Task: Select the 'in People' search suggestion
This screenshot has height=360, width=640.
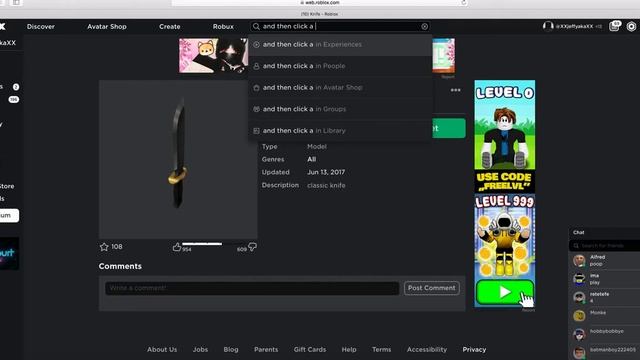Action: coord(340,66)
